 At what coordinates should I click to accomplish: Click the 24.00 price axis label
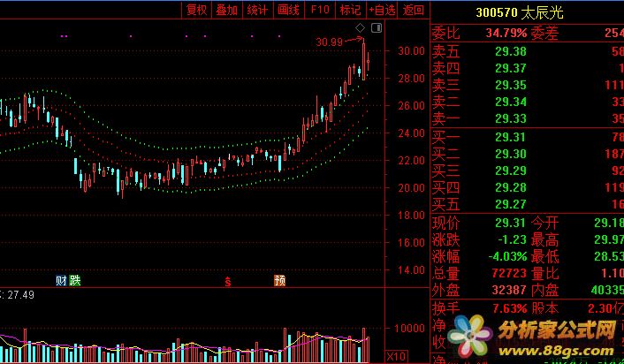click(412, 133)
